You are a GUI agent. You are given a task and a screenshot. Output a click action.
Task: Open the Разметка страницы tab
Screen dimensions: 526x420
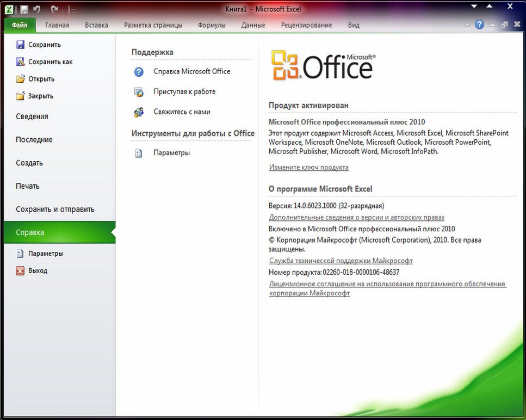[153, 25]
